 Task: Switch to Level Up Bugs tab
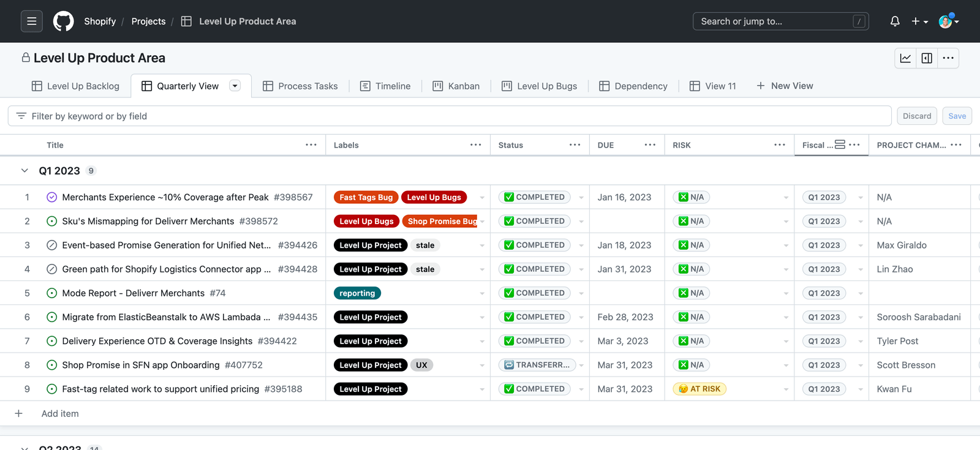click(540, 86)
